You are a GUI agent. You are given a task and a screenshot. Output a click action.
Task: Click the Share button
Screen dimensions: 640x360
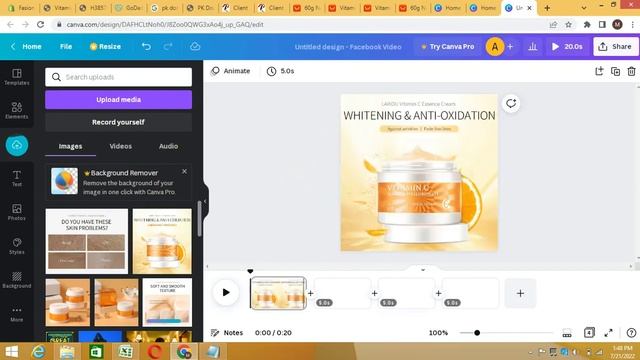(x=615, y=47)
